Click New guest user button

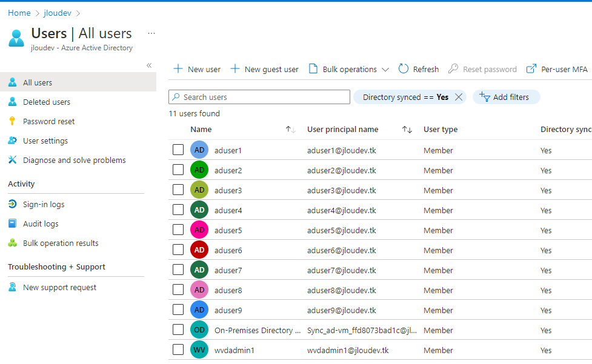pyautogui.click(x=264, y=69)
